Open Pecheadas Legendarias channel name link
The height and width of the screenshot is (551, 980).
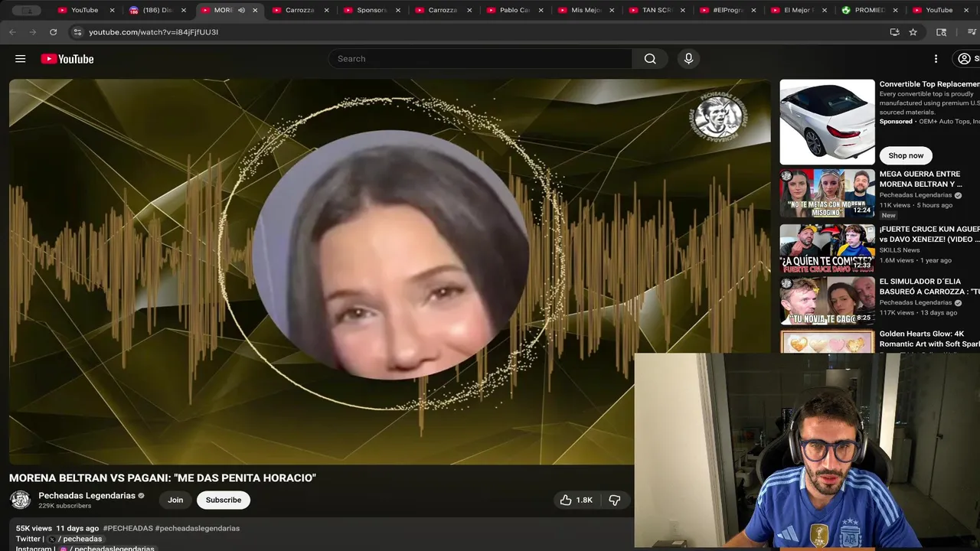pyautogui.click(x=87, y=495)
